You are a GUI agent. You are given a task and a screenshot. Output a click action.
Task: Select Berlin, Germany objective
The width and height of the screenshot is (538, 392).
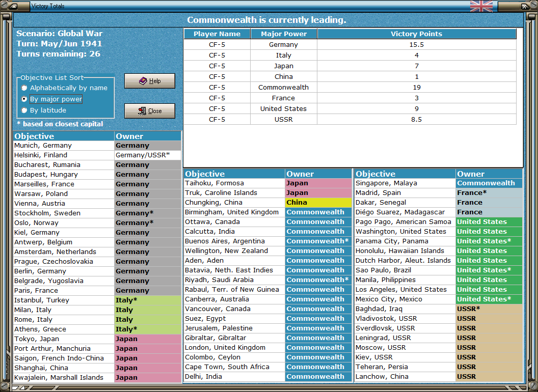[x=64, y=271]
